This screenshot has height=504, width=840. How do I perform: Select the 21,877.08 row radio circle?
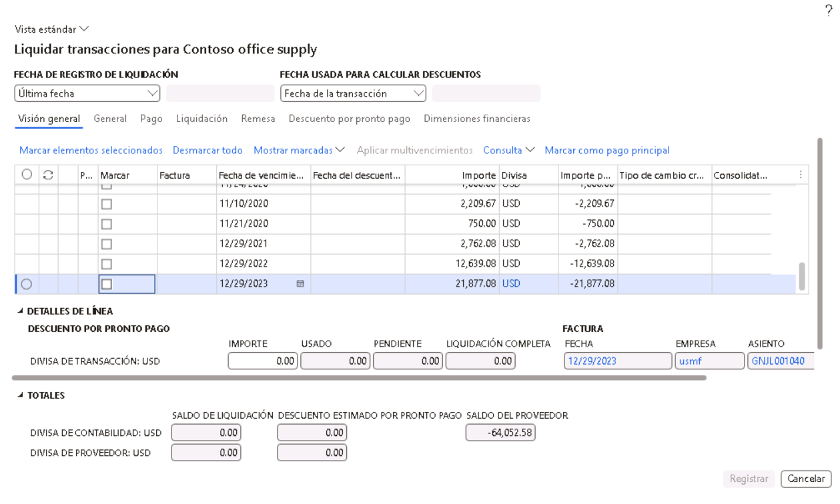(27, 284)
